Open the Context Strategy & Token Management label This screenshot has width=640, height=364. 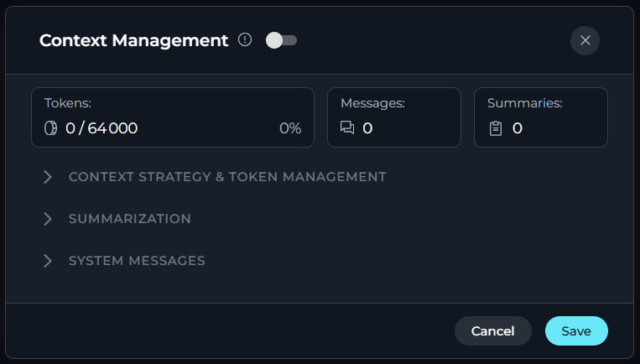pyautogui.click(x=227, y=177)
